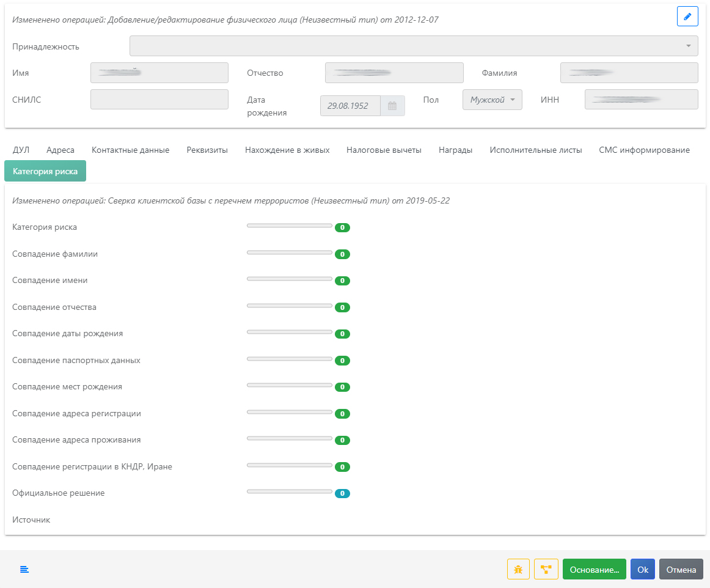Open the Исполнительные листы tab
The height and width of the screenshot is (588, 710).
[x=535, y=150]
